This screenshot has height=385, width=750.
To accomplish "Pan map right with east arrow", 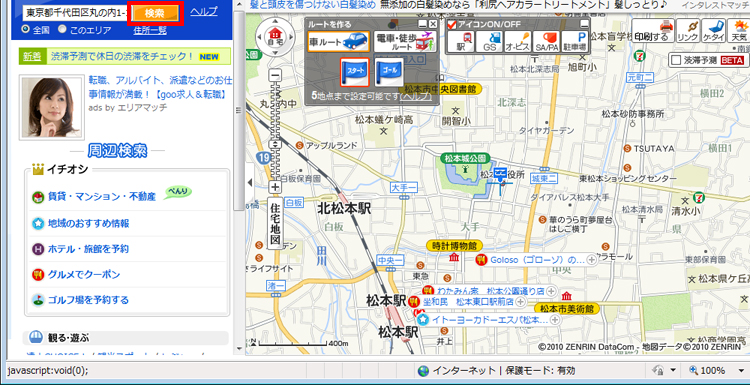I will coord(290,37).
